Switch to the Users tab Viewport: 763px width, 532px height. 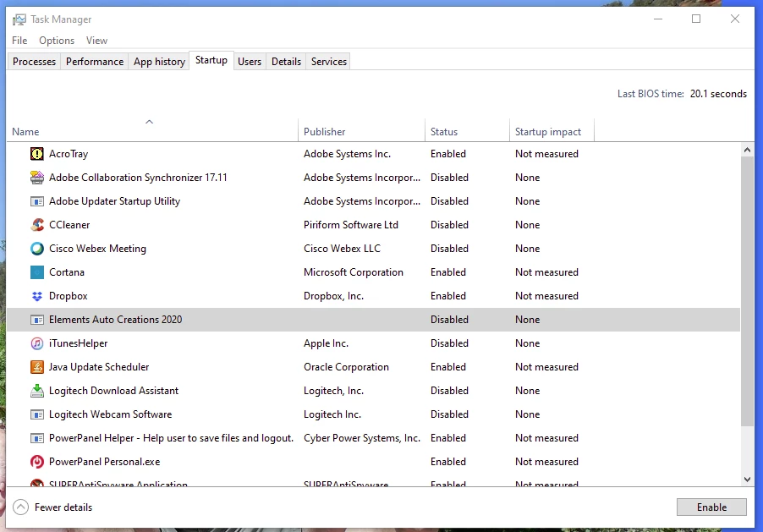pos(250,62)
